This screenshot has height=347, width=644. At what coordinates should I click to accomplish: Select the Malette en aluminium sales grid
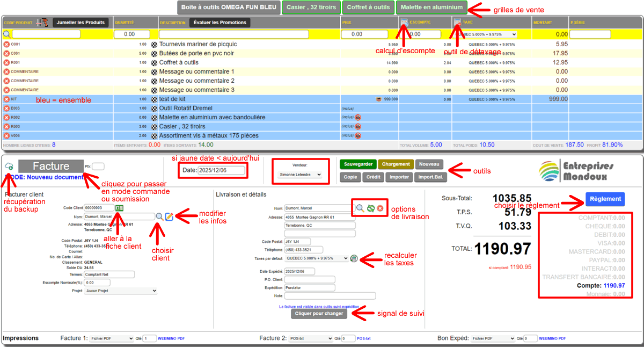(x=431, y=8)
